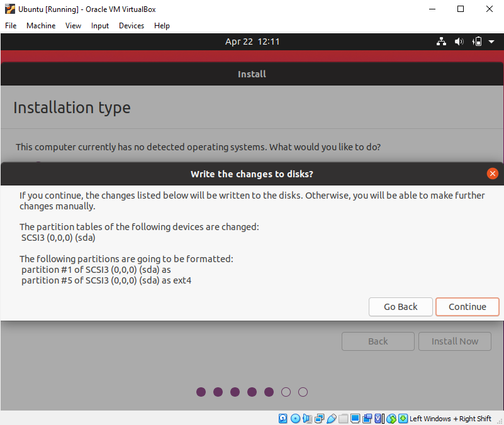Image resolution: width=504 pixels, height=425 pixels.
Task: Click Ubuntu battery tray icon
Action: pyautogui.click(x=477, y=41)
